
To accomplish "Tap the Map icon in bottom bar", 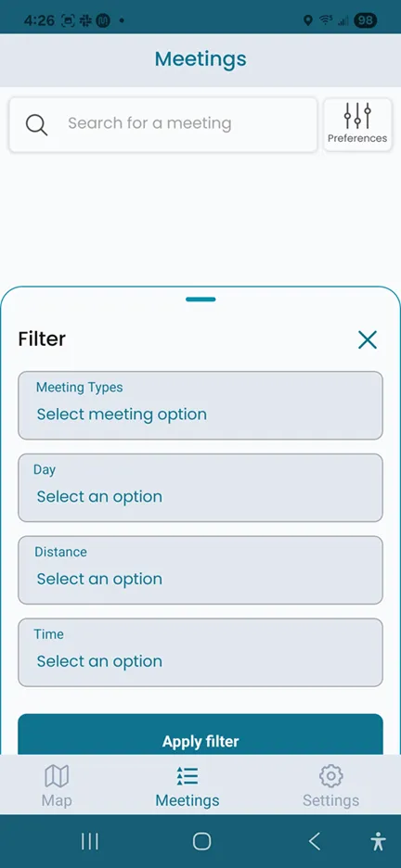I will pyautogui.click(x=57, y=775).
